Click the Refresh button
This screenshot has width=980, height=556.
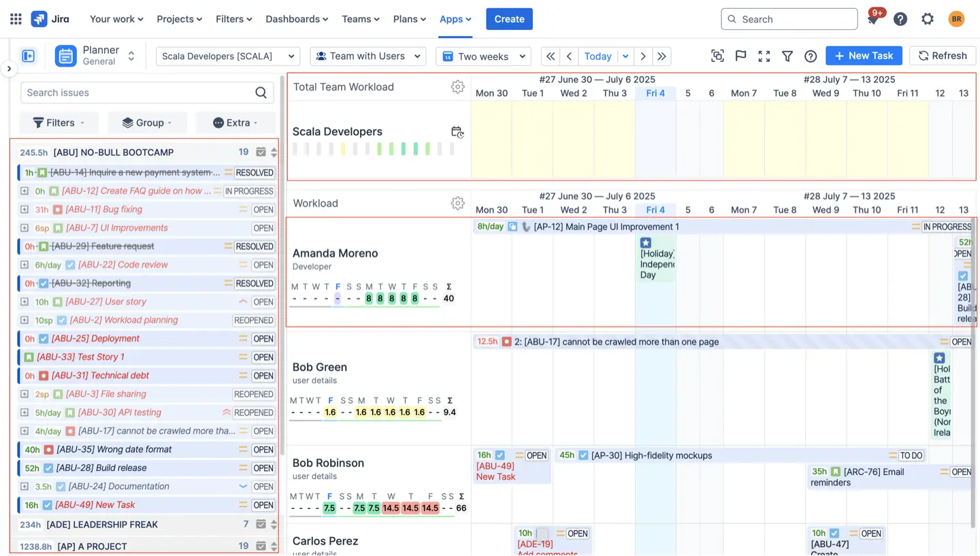point(942,56)
